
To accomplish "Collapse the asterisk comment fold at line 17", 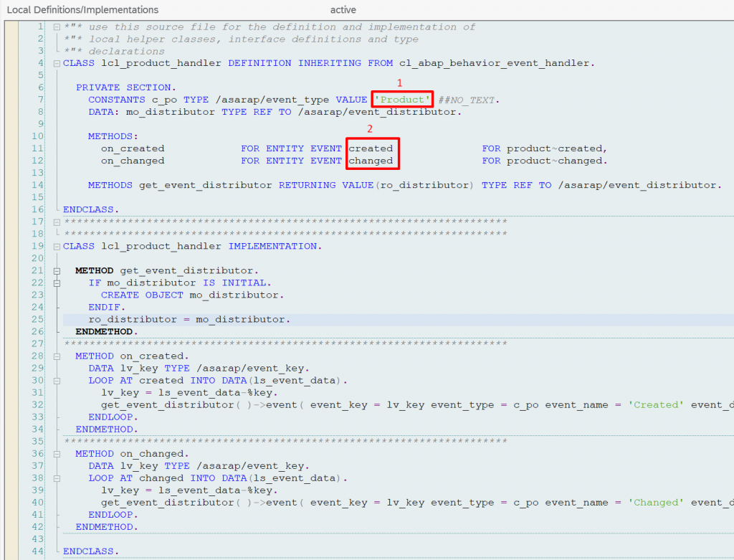I will click(57, 222).
